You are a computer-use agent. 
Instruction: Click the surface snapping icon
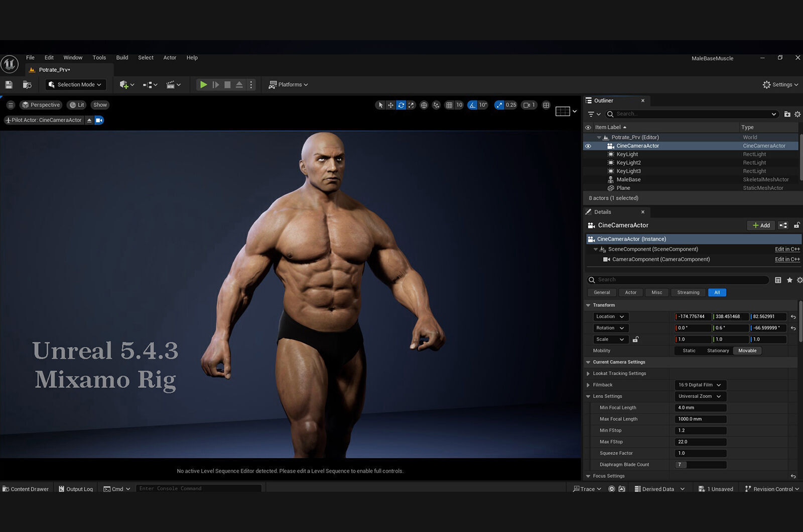pos(436,105)
